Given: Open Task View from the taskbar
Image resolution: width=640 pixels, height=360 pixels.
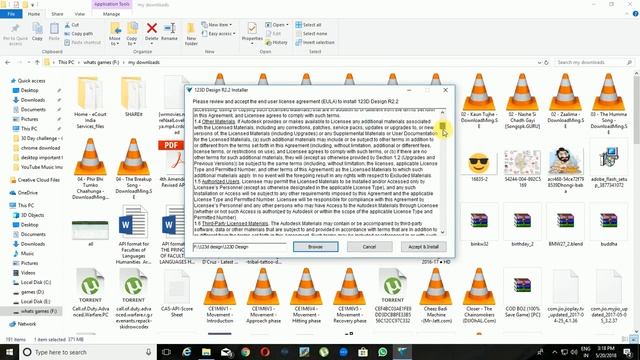Looking at the screenshot, I should 167,352.
